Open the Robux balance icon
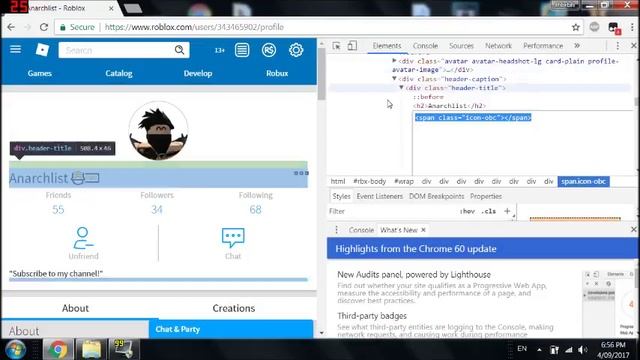Viewport: 640px width, 360px height. point(269,50)
